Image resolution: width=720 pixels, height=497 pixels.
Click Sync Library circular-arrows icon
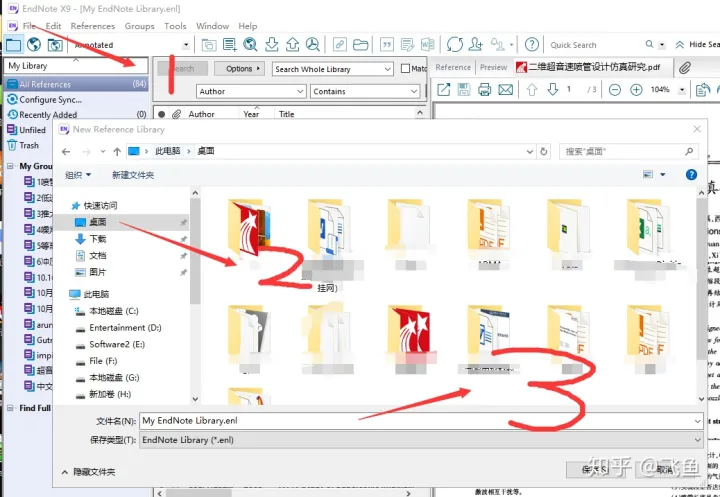(455, 45)
